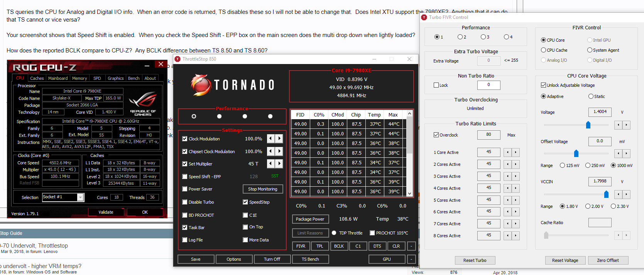Screen dimensions: 644x275
Task: Adjust CPU Core Voltage slider
Action: pyautogui.click(x=588, y=125)
